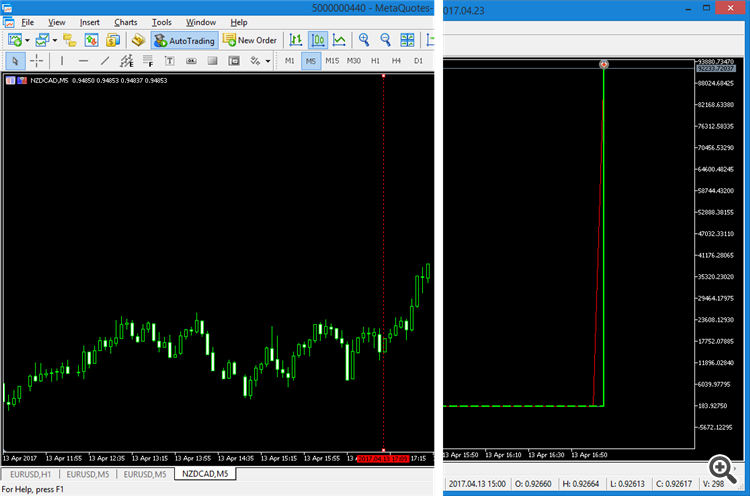This screenshot has width=750, height=496.
Task: Zoom in on the chart
Action: (x=364, y=40)
